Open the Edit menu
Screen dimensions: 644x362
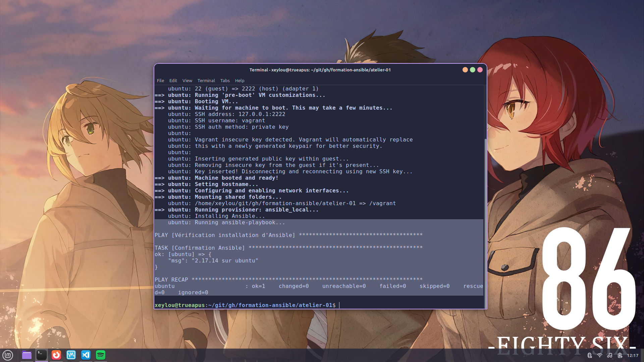pos(173,80)
